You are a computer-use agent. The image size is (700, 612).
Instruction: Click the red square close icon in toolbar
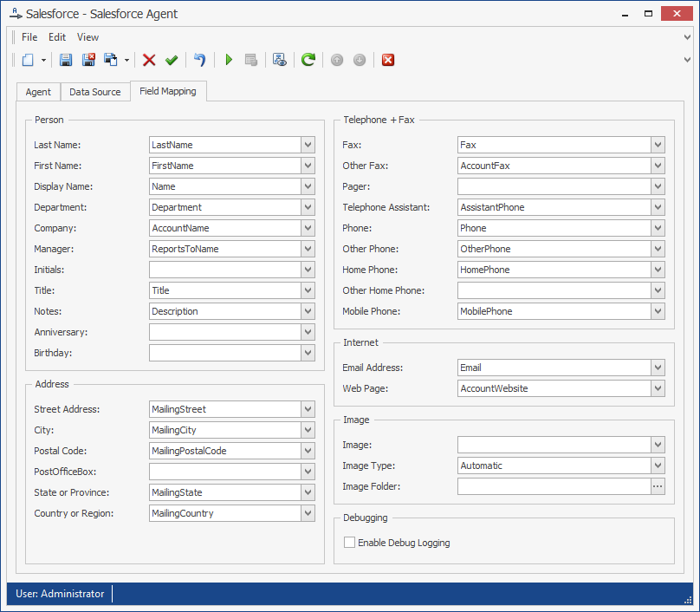click(388, 60)
